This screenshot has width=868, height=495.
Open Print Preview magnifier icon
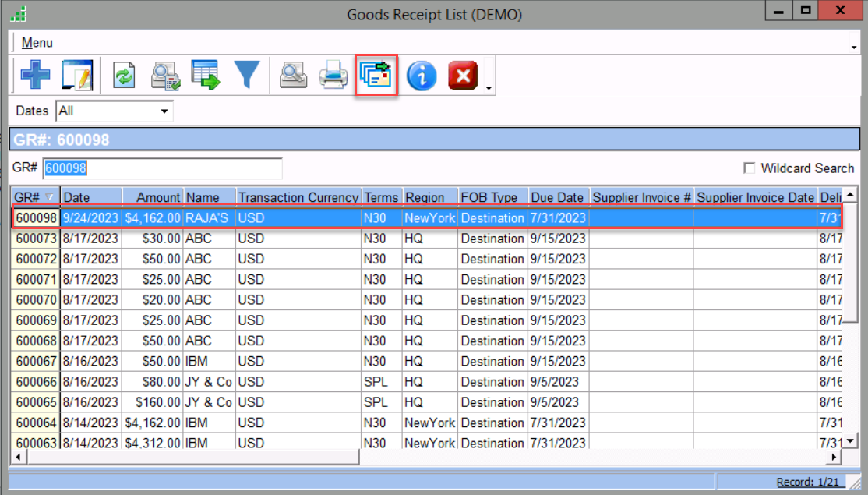click(294, 76)
